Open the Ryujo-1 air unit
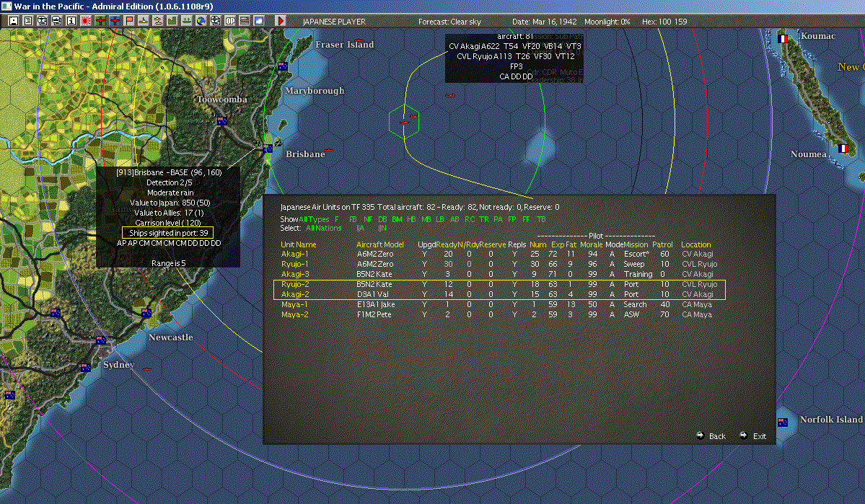Screen dimensions: 865x504 tap(294, 264)
